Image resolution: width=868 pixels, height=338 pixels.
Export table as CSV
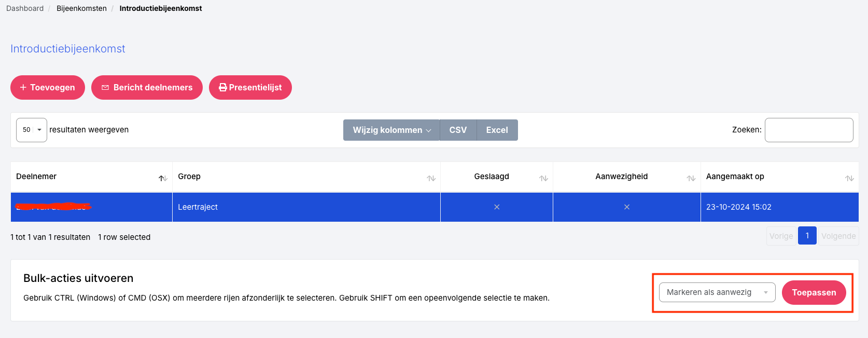(458, 130)
